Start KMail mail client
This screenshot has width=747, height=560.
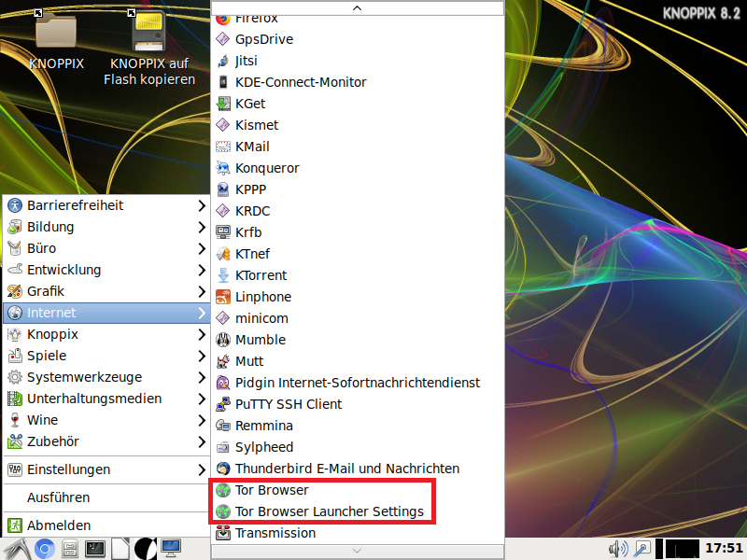358,147
